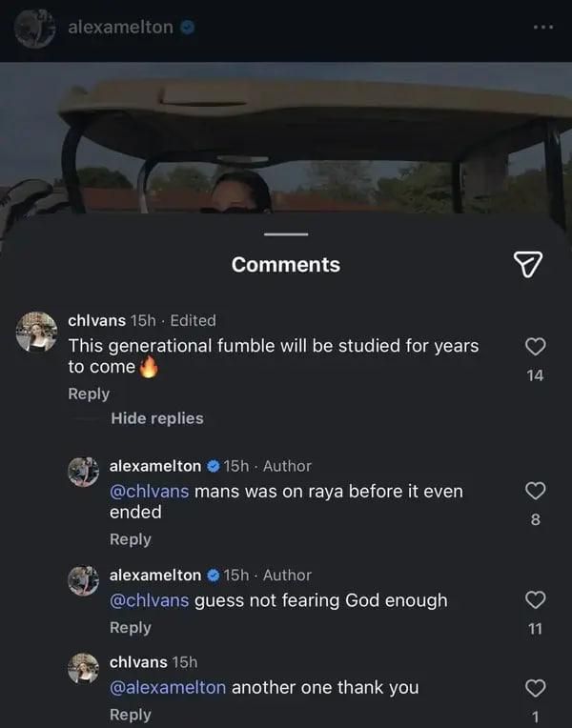Like the 'mans was on raya' reply
Image resolution: width=572 pixels, height=728 pixels.
[536, 491]
